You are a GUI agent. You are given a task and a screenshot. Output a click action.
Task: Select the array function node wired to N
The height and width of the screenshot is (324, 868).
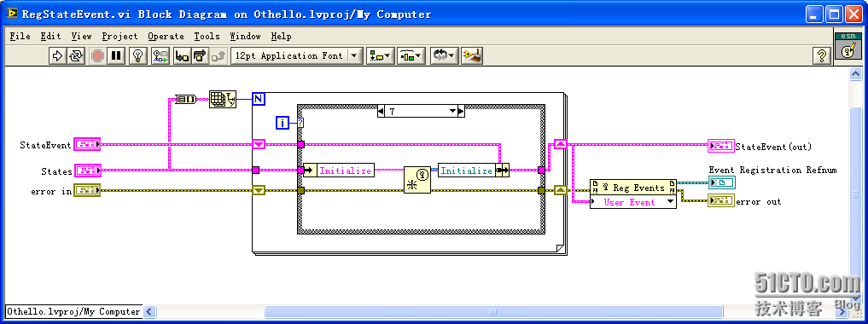(x=223, y=99)
